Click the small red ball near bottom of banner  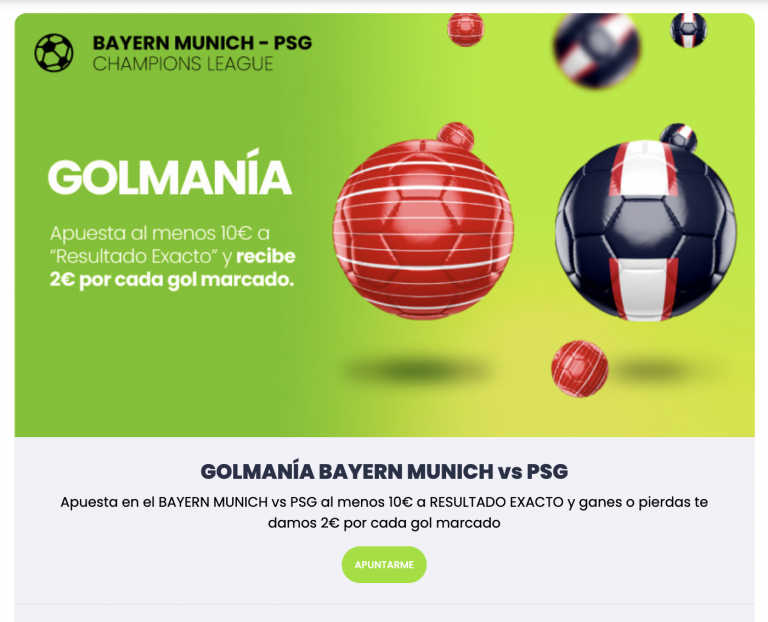[579, 369]
